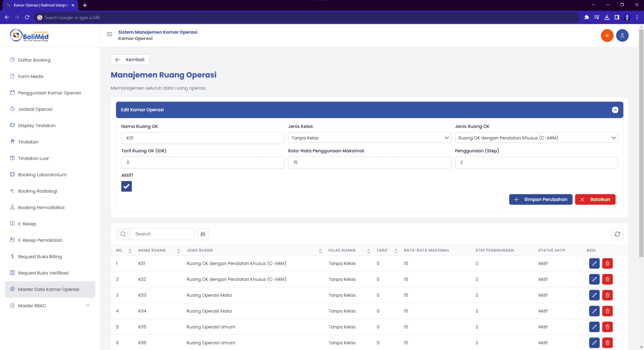Click the user profile avatar icon

pos(622,36)
